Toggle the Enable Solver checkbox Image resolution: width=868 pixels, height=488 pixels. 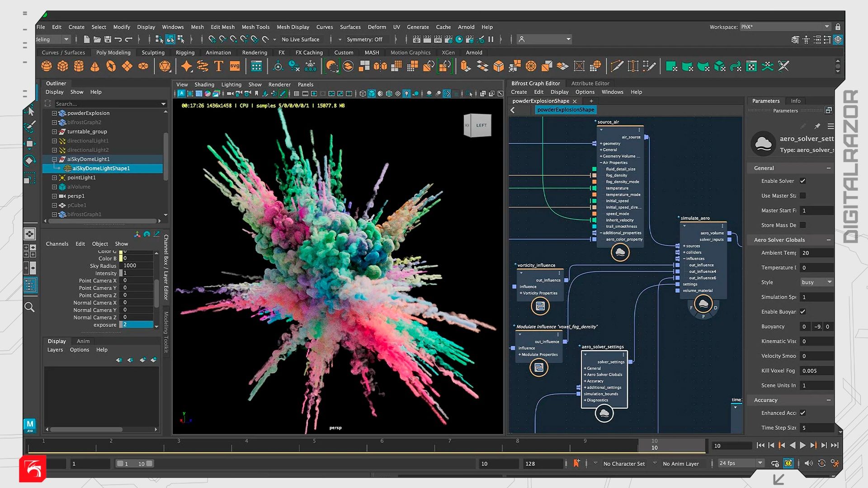click(803, 181)
